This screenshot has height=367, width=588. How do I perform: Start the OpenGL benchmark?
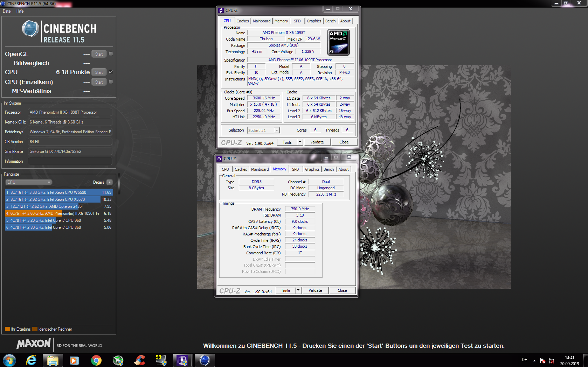[x=99, y=54]
